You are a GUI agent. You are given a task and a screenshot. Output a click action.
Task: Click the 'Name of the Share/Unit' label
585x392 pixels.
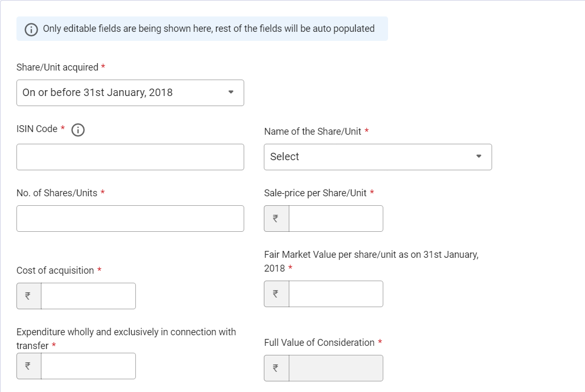click(x=313, y=132)
